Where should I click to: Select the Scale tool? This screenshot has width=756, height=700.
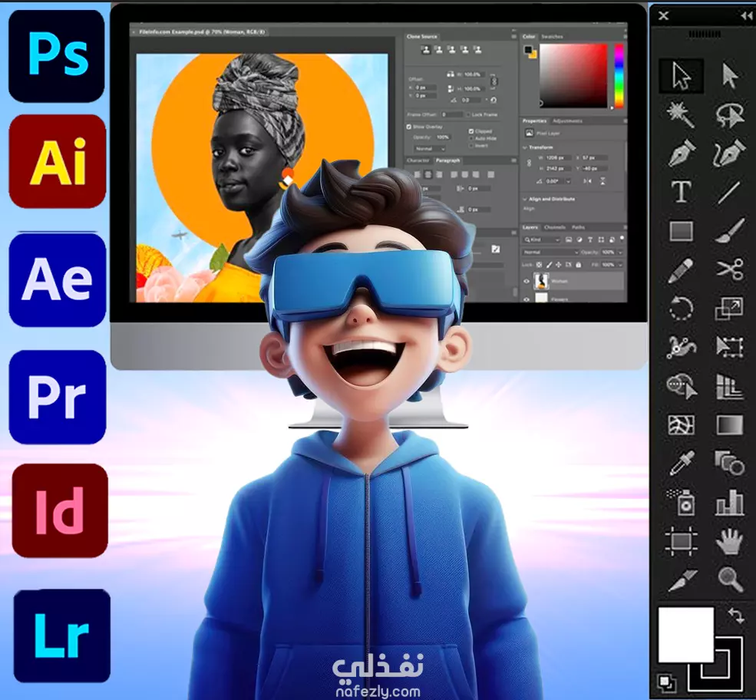click(729, 309)
